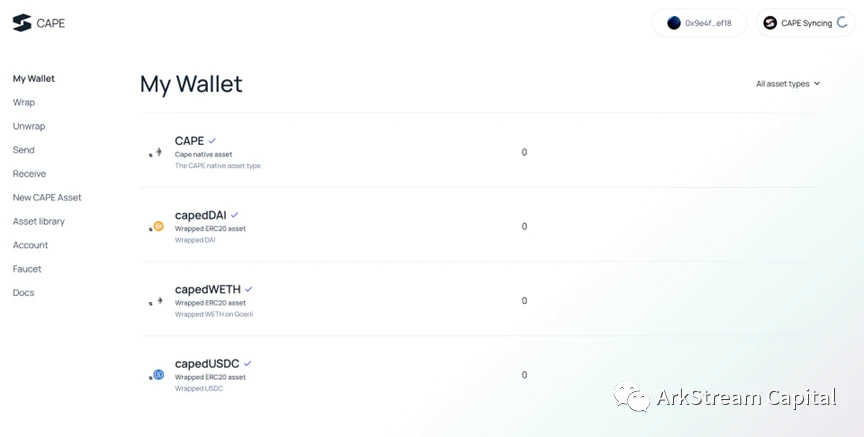This screenshot has height=437, width=864.
Task: Expand the CAPE Syncing status pill
Action: click(x=806, y=23)
